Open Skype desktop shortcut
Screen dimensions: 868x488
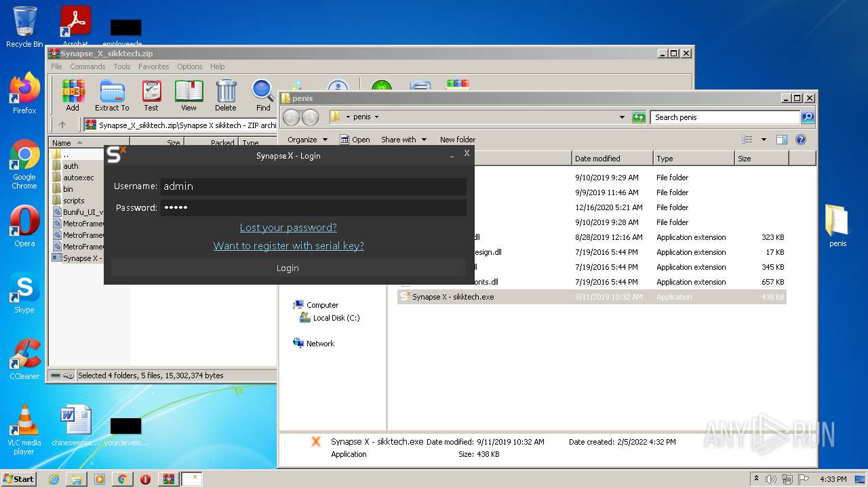(x=24, y=293)
